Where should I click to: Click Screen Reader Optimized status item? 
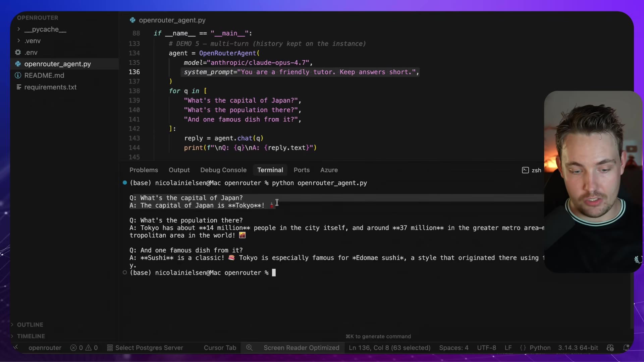point(301,348)
